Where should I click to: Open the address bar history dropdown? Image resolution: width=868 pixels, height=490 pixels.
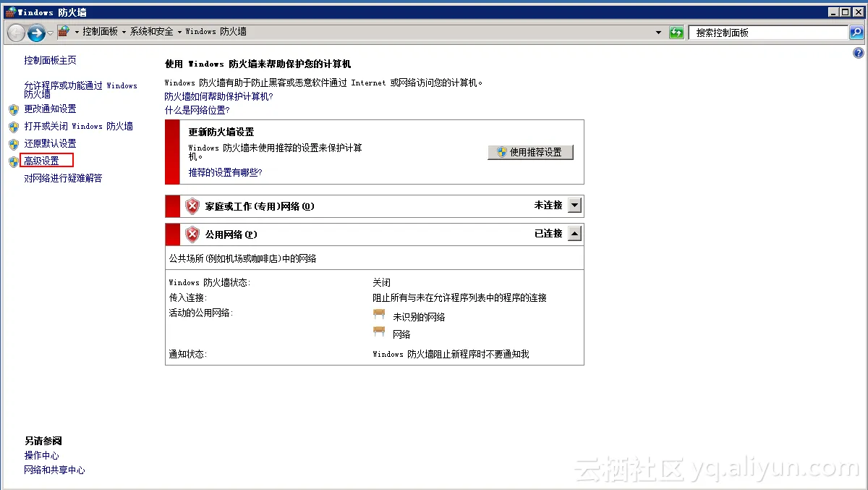point(658,33)
